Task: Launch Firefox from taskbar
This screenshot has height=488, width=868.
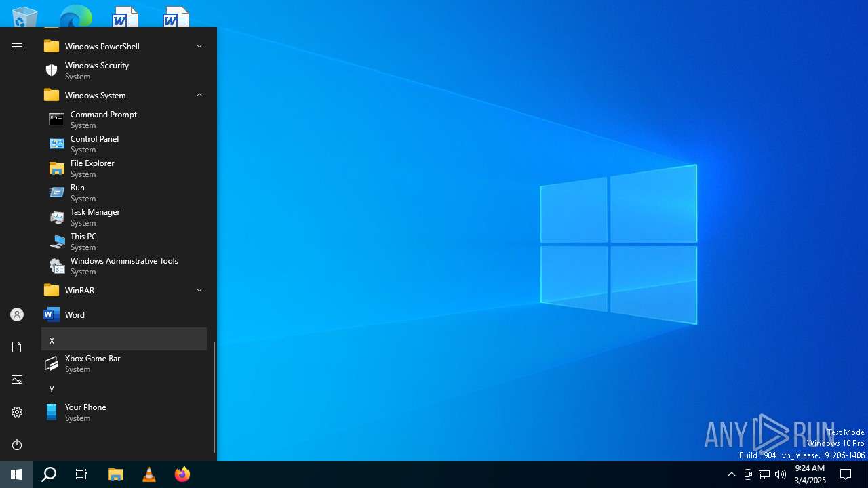Action: (182, 474)
